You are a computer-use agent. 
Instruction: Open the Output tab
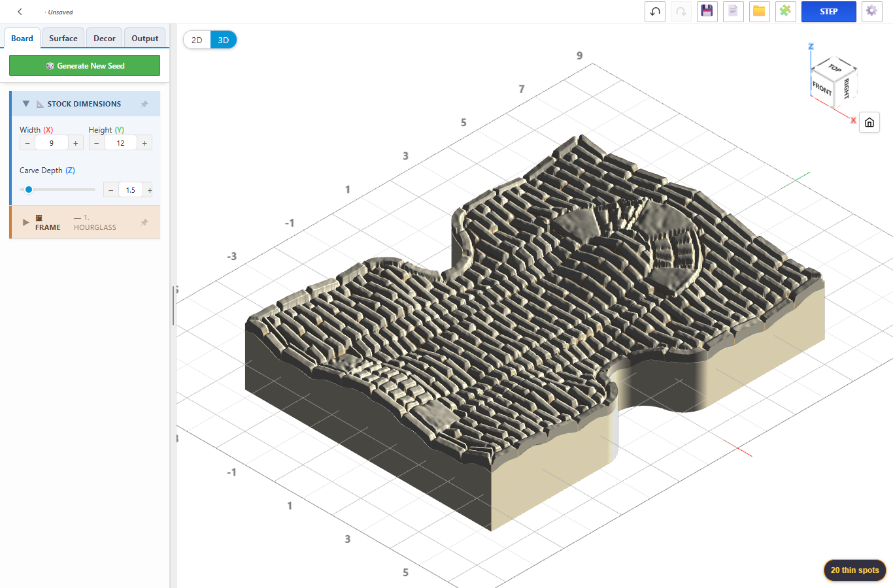tap(145, 39)
